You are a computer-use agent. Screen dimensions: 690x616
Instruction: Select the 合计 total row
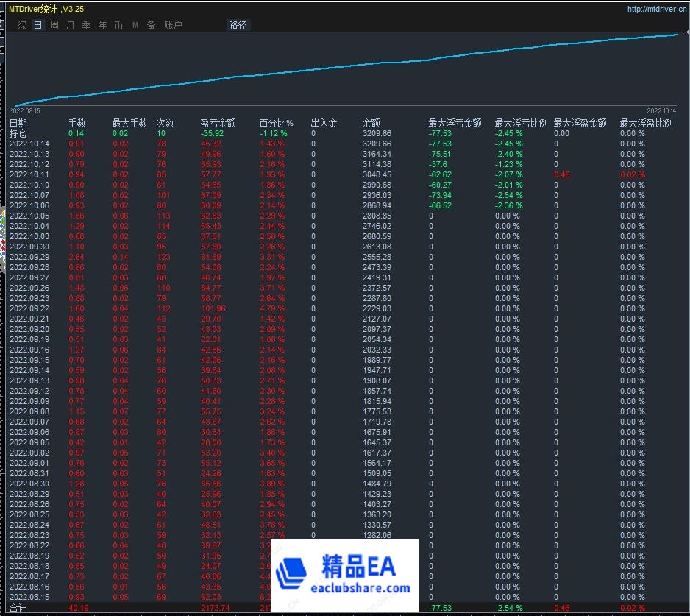point(18,609)
